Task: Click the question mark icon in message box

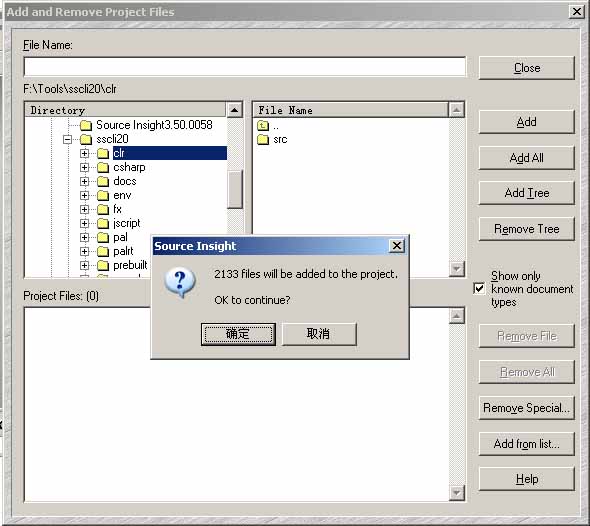Action: coord(180,282)
